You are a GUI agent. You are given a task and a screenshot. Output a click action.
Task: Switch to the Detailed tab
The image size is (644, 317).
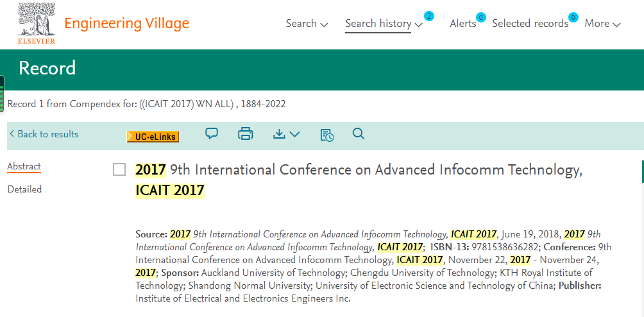coord(24,189)
